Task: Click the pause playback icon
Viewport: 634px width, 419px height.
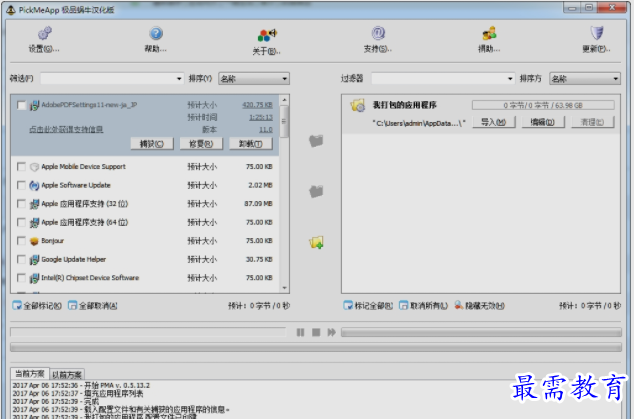Action: (300, 332)
